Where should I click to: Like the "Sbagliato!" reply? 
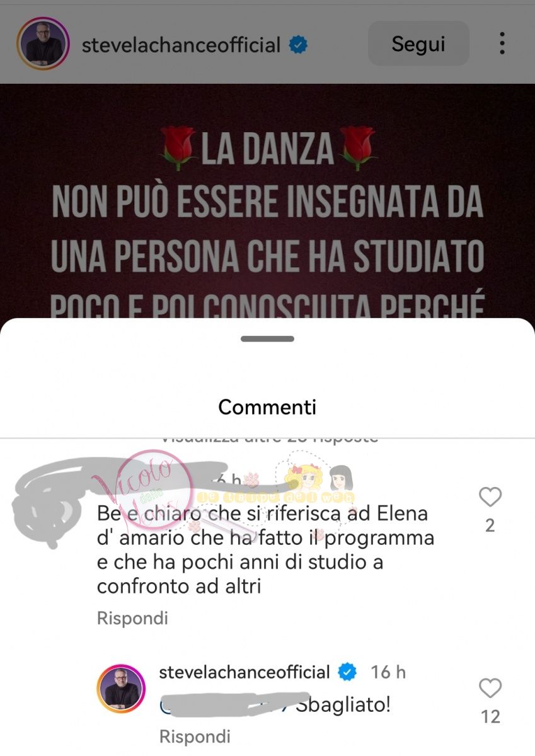pos(490,689)
